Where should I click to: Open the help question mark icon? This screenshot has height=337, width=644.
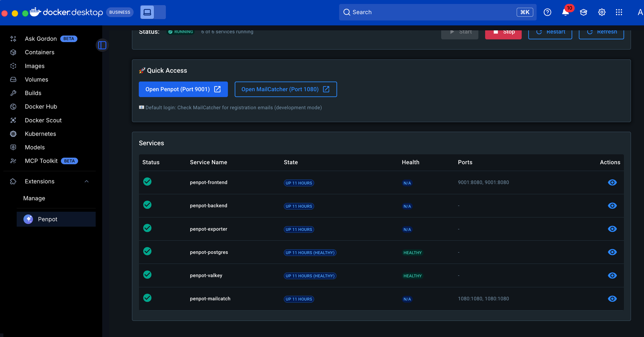click(x=547, y=12)
